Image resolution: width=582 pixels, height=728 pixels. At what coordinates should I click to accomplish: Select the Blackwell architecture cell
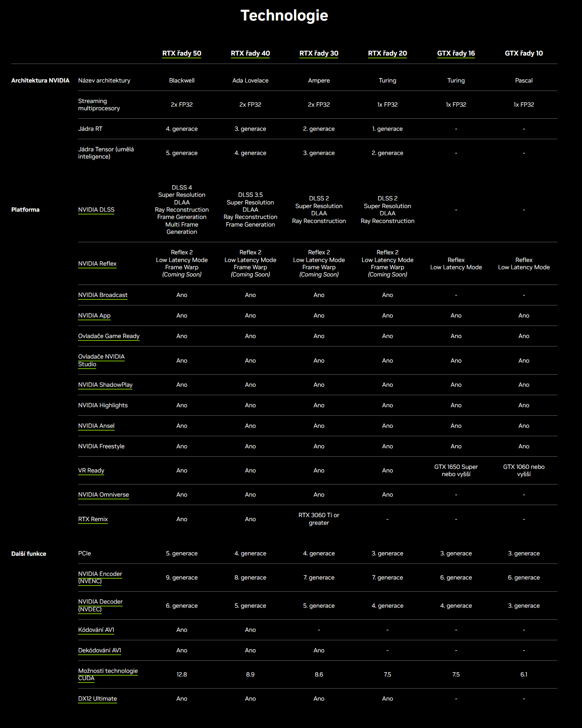(182, 80)
